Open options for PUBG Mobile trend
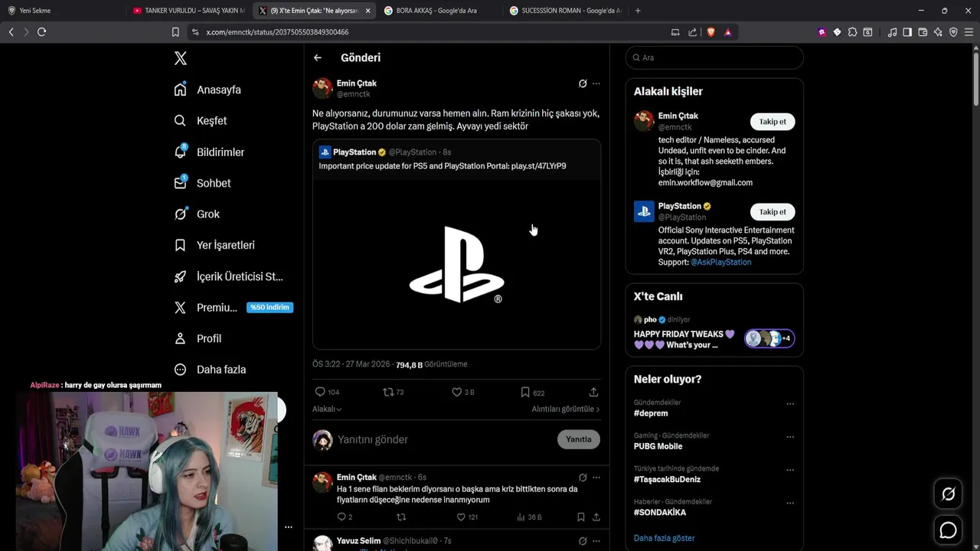 click(790, 437)
